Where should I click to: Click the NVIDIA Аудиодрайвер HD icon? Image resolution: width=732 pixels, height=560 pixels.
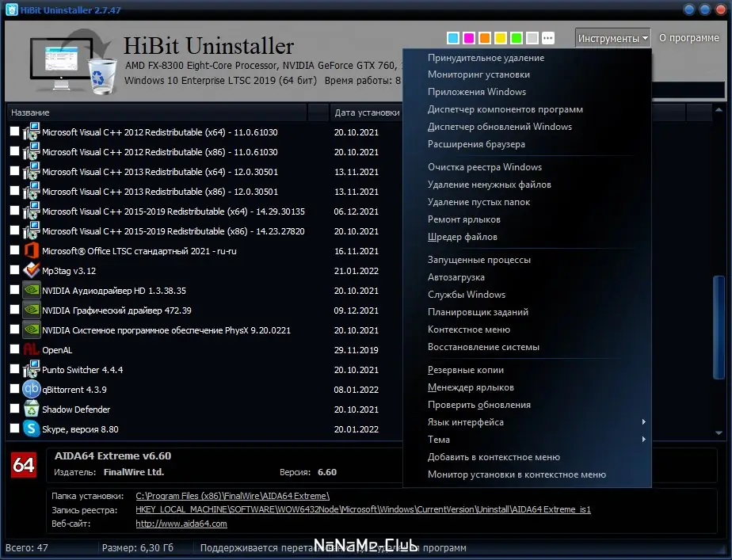tap(31, 290)
